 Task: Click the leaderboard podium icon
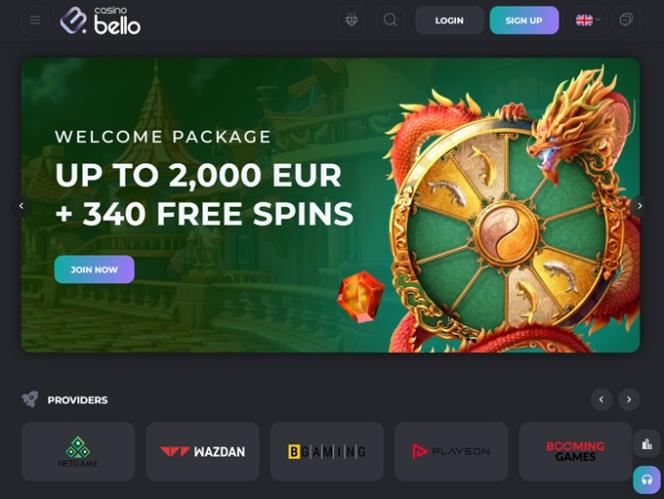(647, 444)
